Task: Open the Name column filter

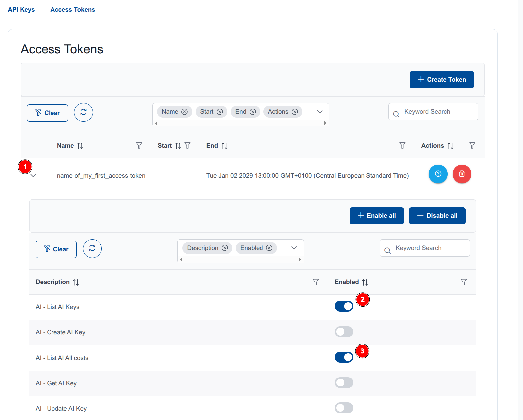Action: 139,146
